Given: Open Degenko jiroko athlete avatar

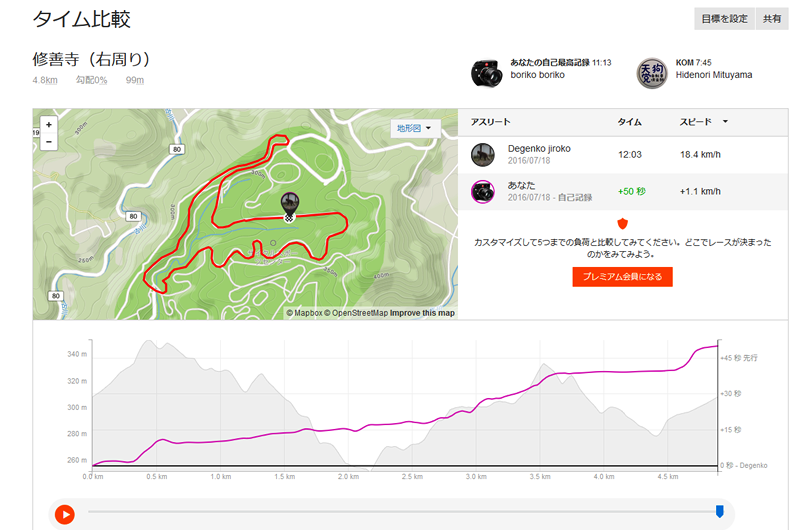Looking at the screenshot, I should click(483, 155).
